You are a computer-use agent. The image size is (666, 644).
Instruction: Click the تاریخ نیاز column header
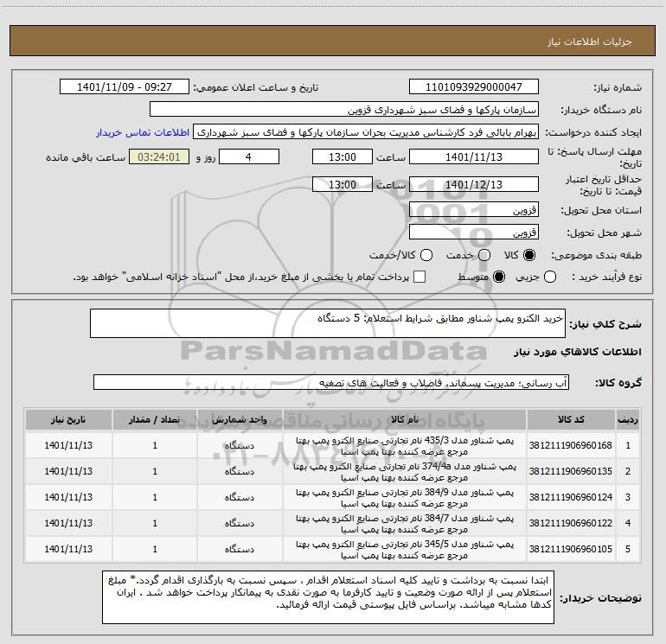[x=68, y=419]
